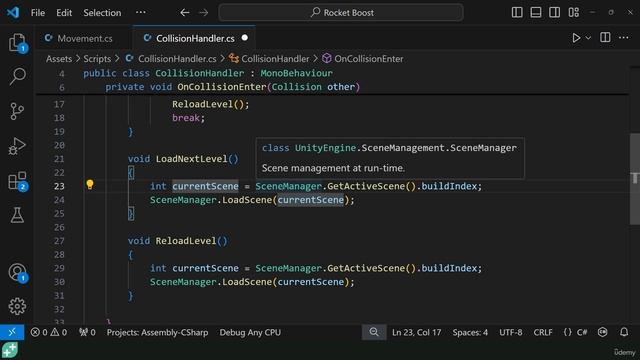Image resolution: width=640 pixels, height=360 pixels.
Task: Open the remote window indicator in the status bar
Action: coord(12,332)
